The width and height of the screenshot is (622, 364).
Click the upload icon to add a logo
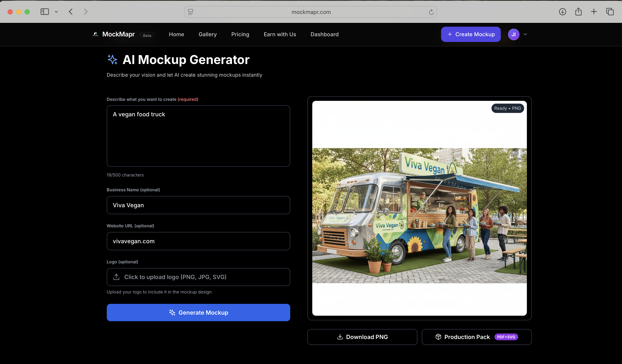(x=116, y=277)
